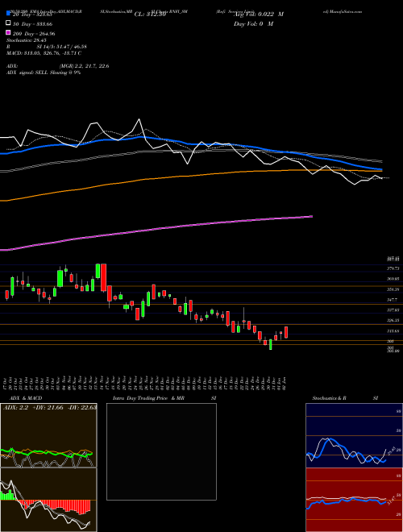Image resolution: width=403 pixels, height=532 pixels.
Task: Click the 'ADX signal: SELL Slowing @ 9%' text
Action: coord(44,73)
